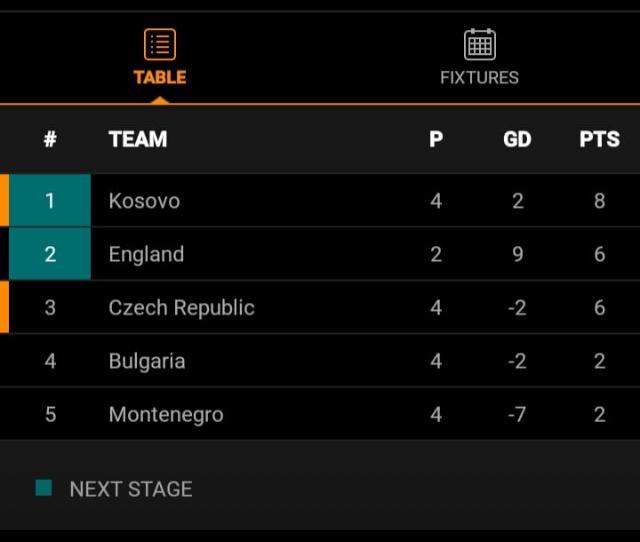Click the GD column header
640x542 pixels.
pyautogui.click(x=517, y=139)
